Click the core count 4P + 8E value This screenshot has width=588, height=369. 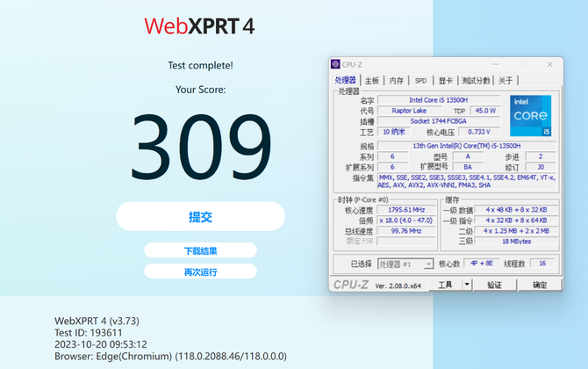pos(482,264)
